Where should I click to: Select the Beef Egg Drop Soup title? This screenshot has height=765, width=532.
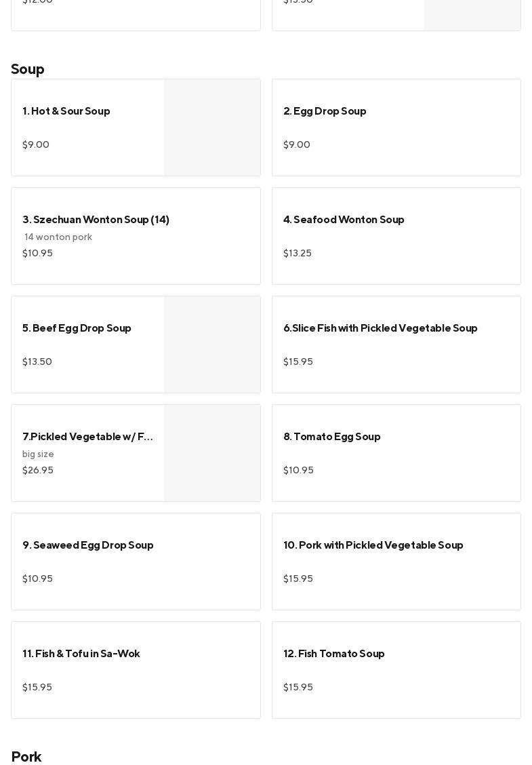[77, 328]
